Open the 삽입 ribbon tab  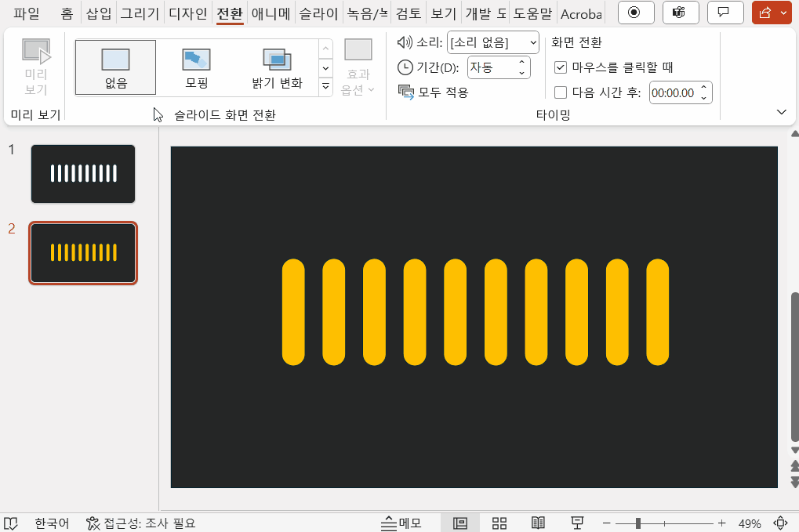coord(98,13)
